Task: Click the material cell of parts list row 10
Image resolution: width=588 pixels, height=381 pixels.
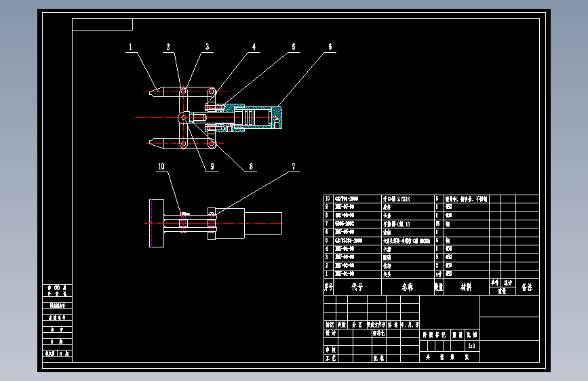Action: point(466,199)
